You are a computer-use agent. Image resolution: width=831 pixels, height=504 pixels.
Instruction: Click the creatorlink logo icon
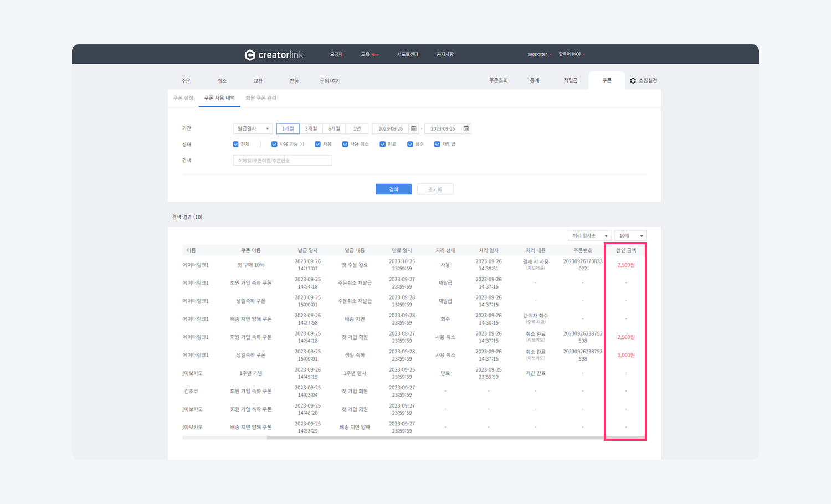coord(250,55)
